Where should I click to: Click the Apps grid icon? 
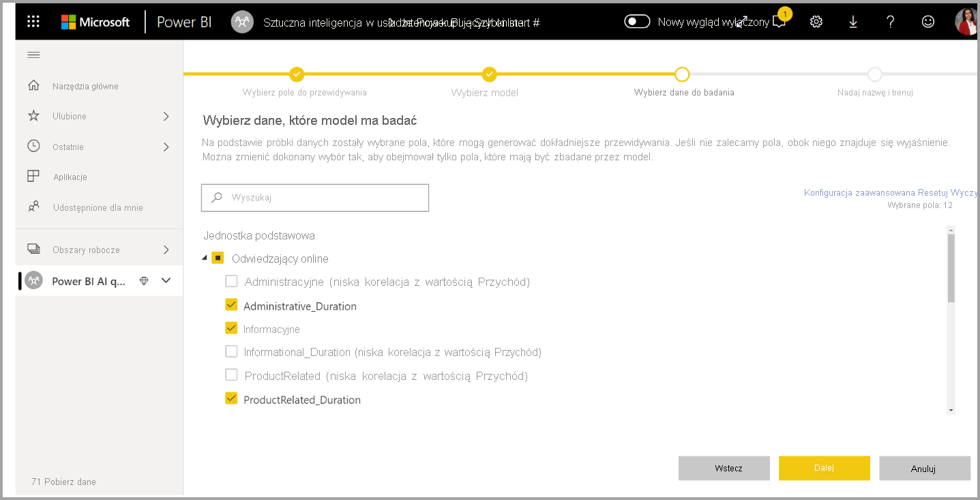[x=33, y=177]
